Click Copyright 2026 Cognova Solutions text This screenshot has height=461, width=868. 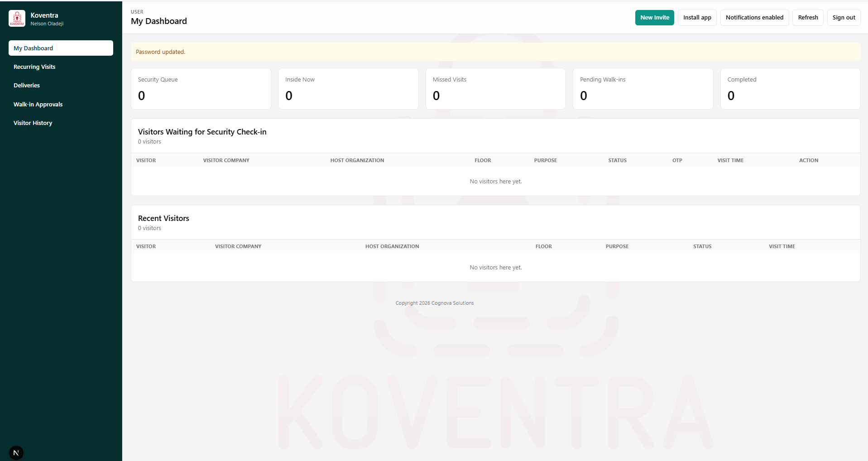click(x=435, y=303)
